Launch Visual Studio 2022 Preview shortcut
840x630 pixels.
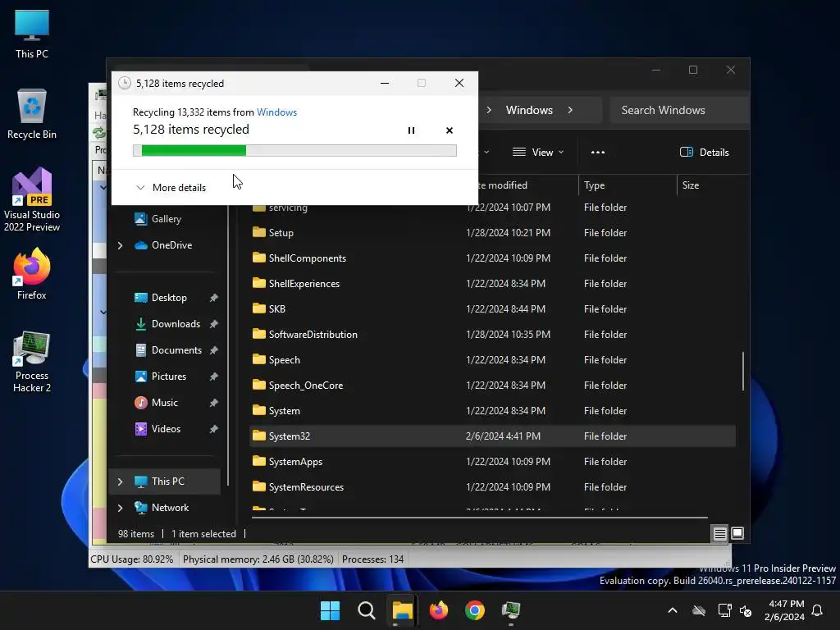32,200
